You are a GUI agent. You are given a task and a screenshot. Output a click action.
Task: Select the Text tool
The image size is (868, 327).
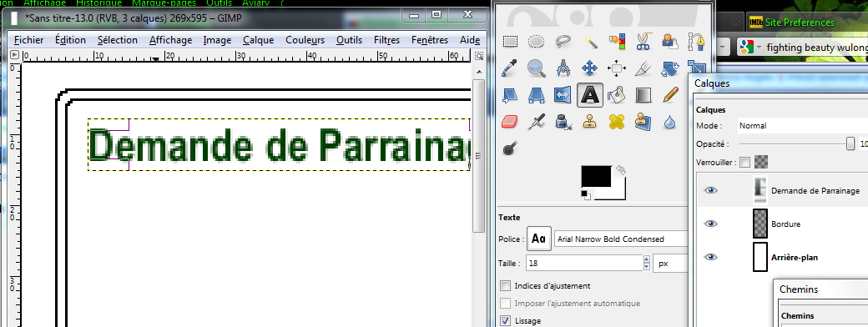(590, 95)
